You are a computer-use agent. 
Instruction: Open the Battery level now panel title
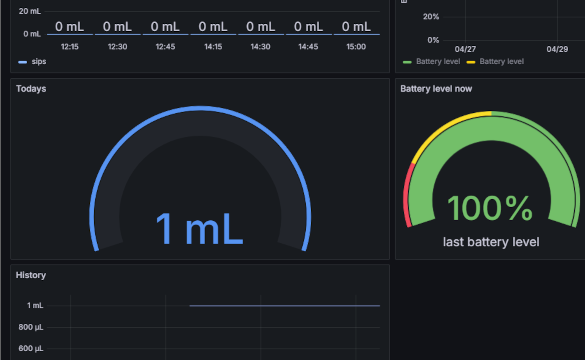coord(436,89)
